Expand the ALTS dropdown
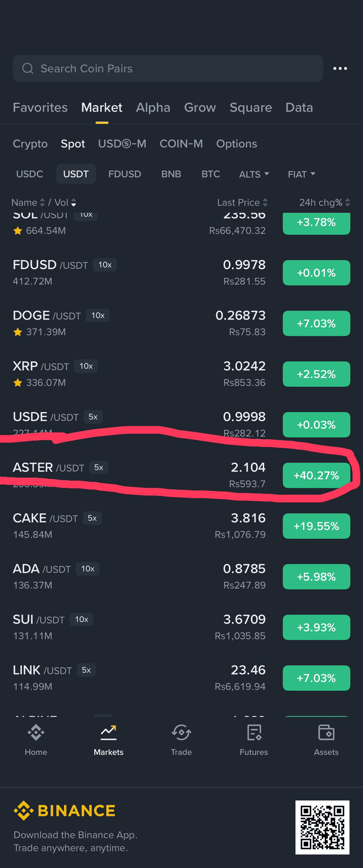The image size is (363, 868). coord(254,174)
